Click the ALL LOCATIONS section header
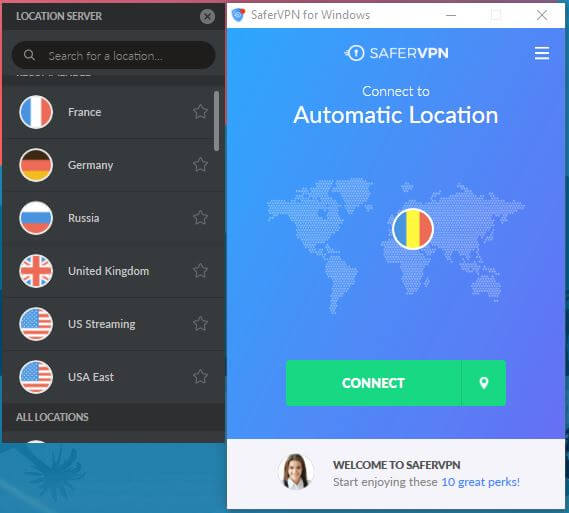The width and height of the screenshot is (569, 513). click(52, 417)
